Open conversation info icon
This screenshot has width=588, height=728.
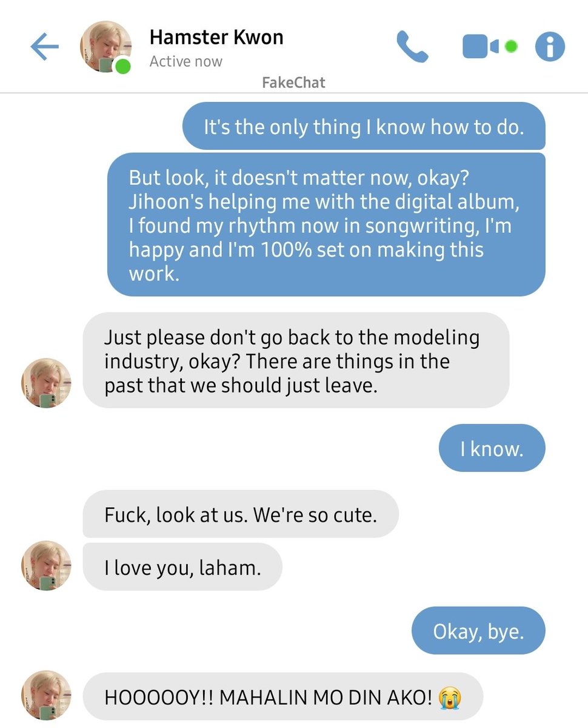coord(550,47)
